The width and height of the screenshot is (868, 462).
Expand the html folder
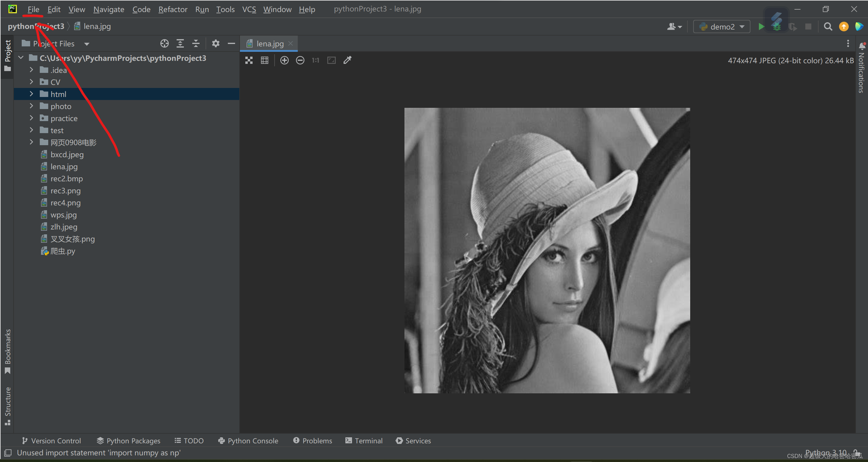31,94
